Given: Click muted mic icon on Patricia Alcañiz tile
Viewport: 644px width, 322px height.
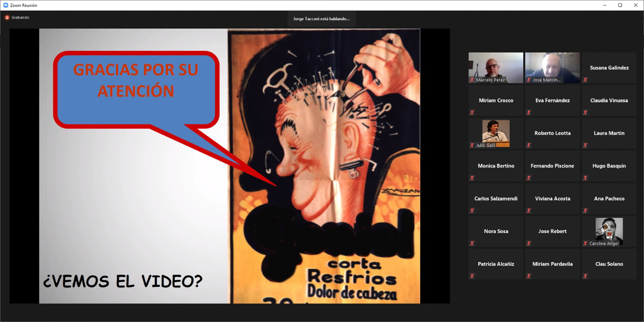Looking at the screenshot, I should point(472,276).
